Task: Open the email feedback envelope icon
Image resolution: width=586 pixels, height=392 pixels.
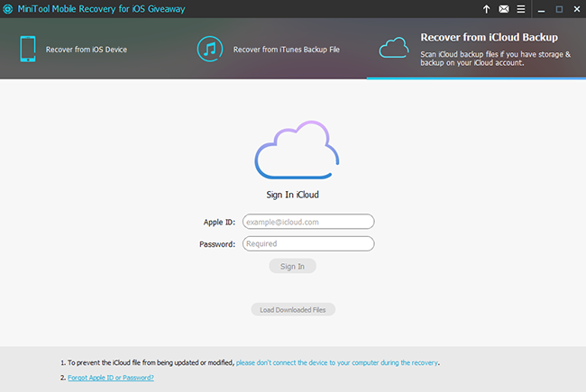Action: pos(504,9)
